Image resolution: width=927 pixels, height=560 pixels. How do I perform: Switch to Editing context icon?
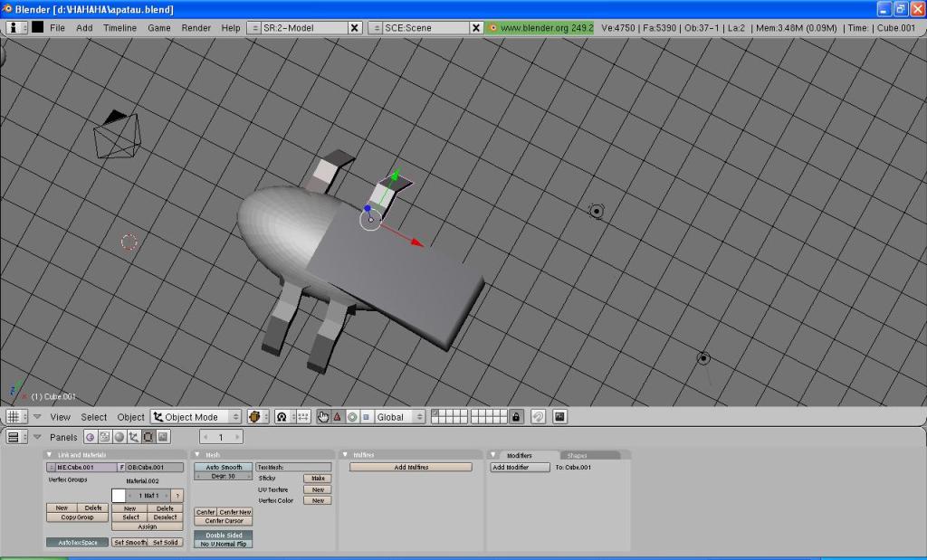(148, 437)
